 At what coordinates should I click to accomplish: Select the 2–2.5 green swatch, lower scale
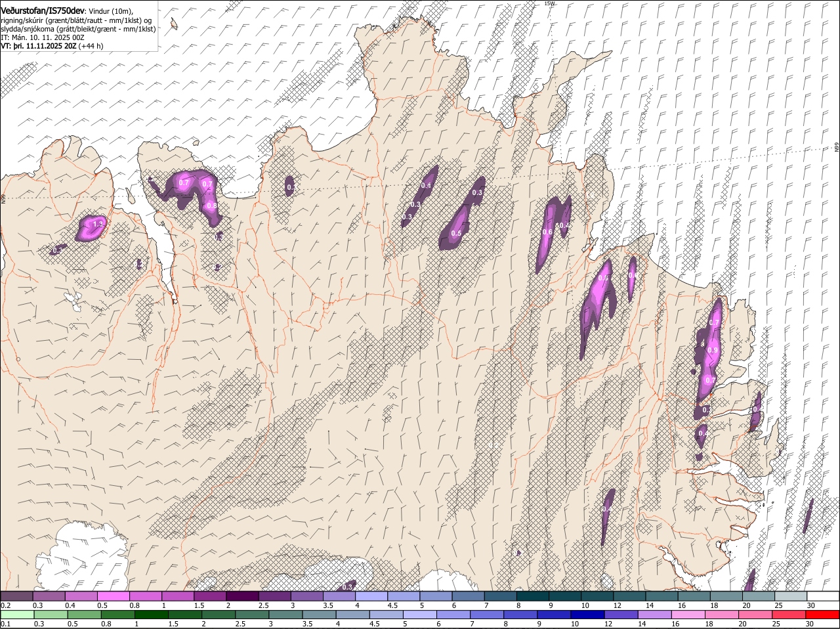[x=219, y=615]
